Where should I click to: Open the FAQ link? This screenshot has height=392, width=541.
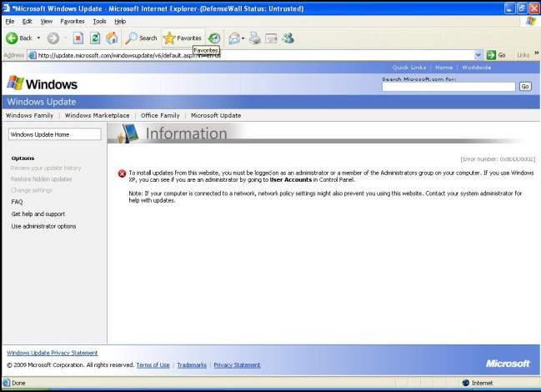(17, 202)
